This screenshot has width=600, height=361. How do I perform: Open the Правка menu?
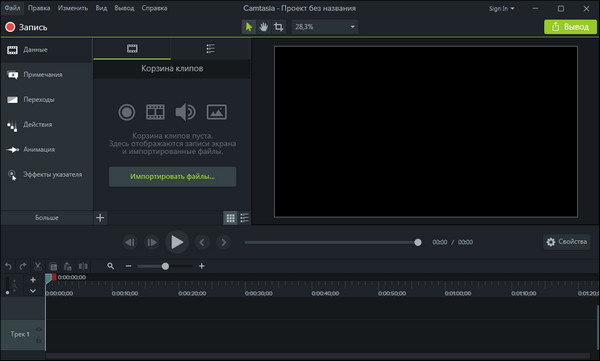click(x=39, y=8)
